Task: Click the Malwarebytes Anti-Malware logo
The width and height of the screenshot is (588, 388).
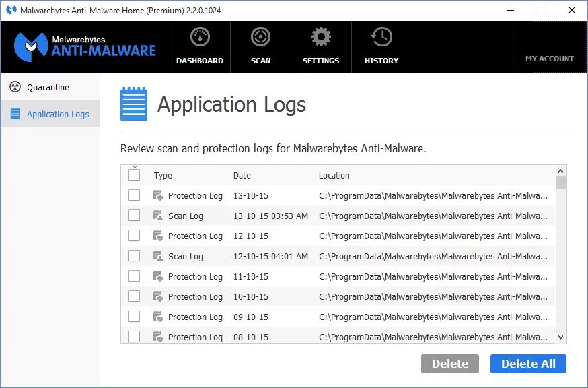Action: (85, 47)
